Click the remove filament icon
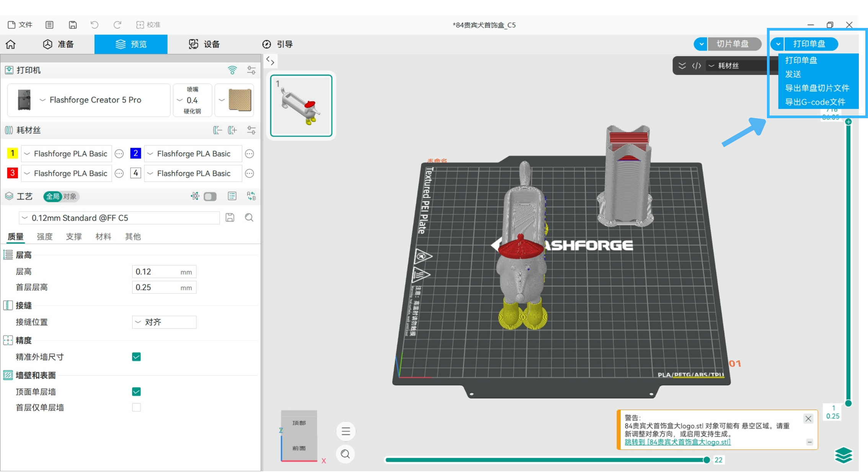The width and height of the screenshot is (868, 472). point(217,130)
